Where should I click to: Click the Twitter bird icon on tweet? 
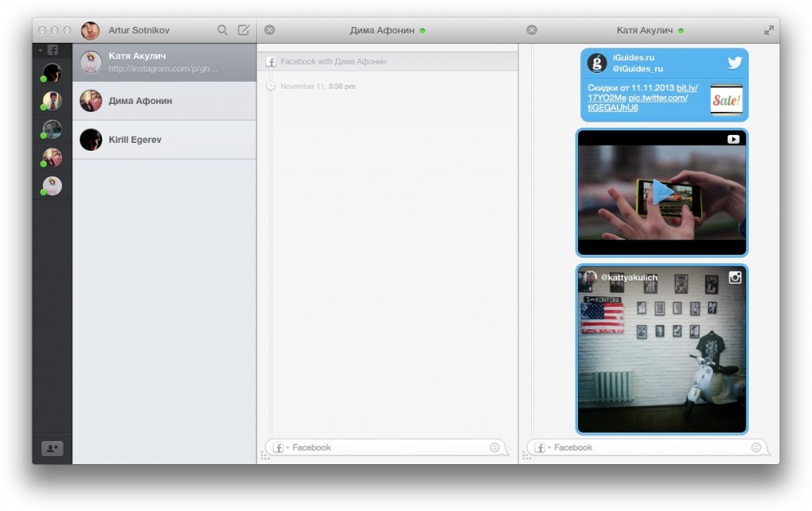(x=734, y=63)
